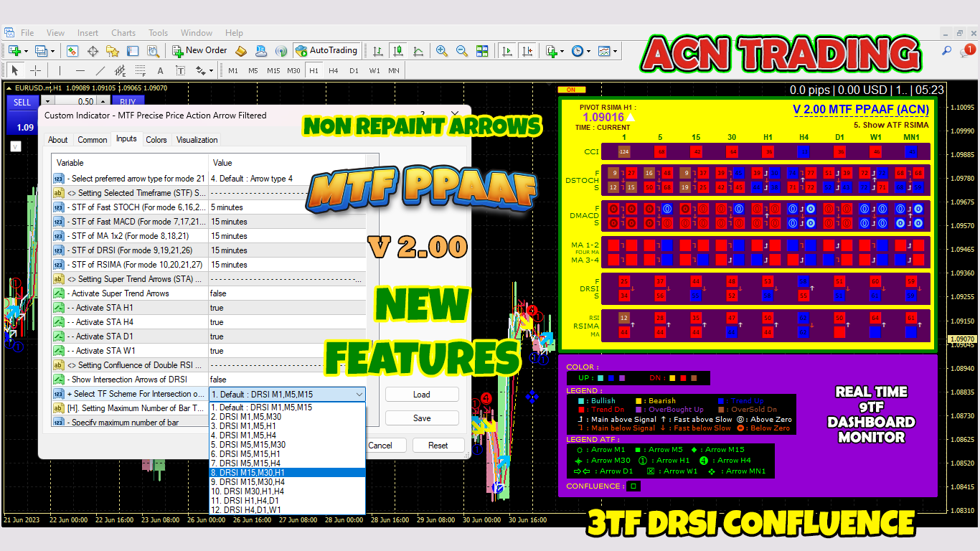The width and height of the screenshot is (980, 551).
Task: Click the Load button
Action: click(x=422, y=395)
